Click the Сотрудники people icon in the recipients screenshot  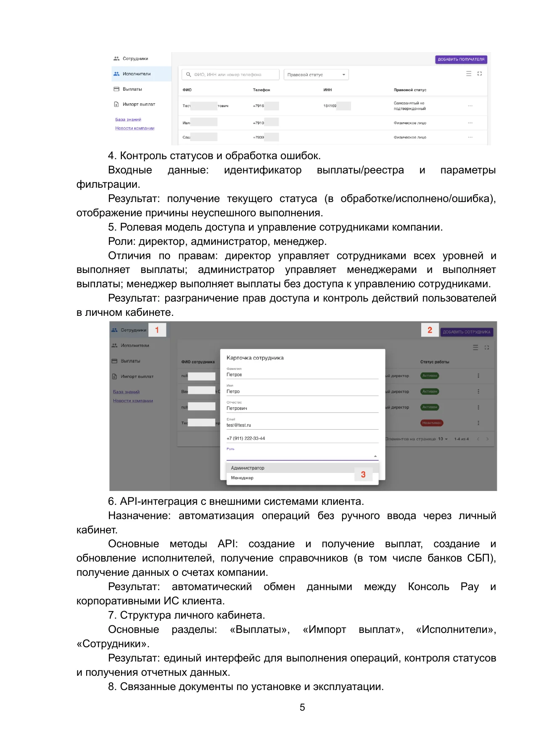point(116,59)
